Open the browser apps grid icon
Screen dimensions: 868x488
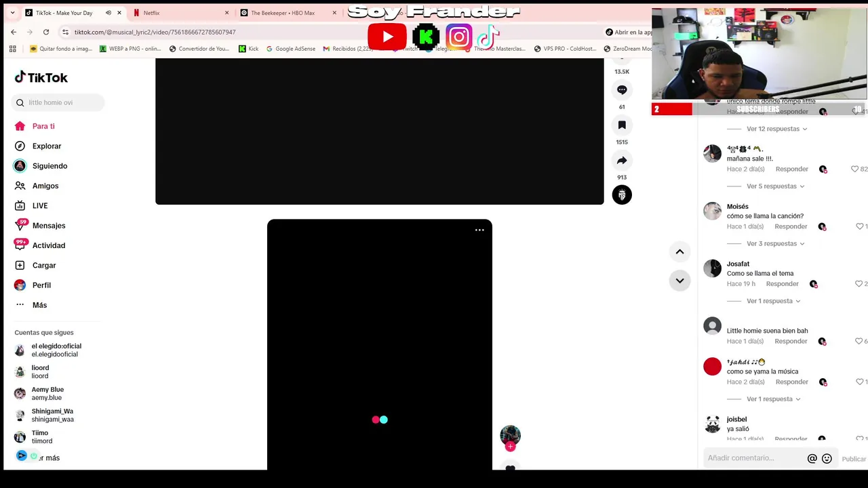[12, 49]
